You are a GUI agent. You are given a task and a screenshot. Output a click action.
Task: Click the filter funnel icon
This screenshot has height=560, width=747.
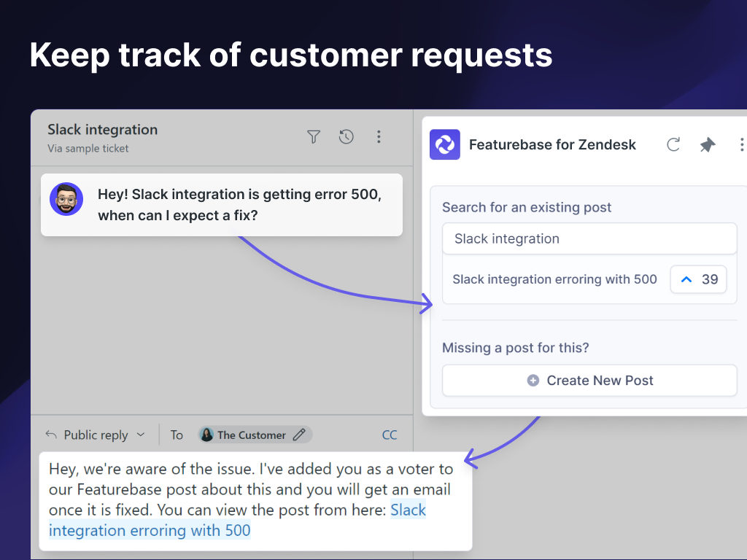click(314, 136)
